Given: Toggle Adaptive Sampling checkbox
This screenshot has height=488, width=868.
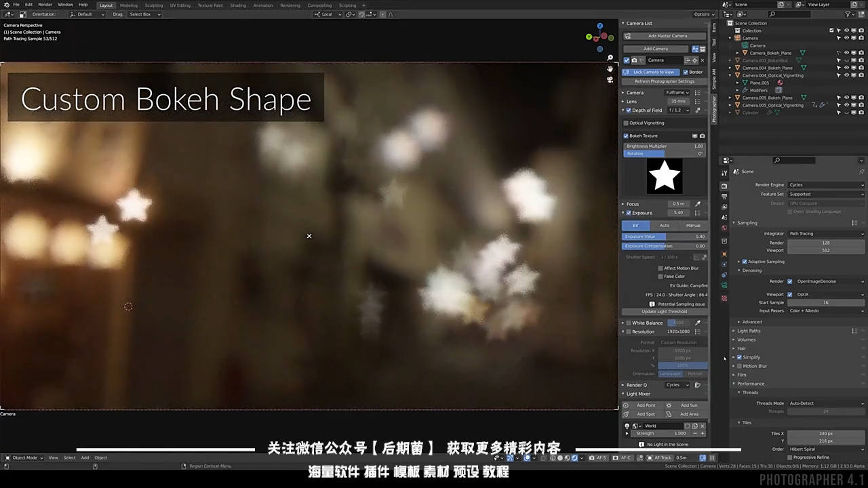Looking at the screenshot, I should click(x=745, y=262).
